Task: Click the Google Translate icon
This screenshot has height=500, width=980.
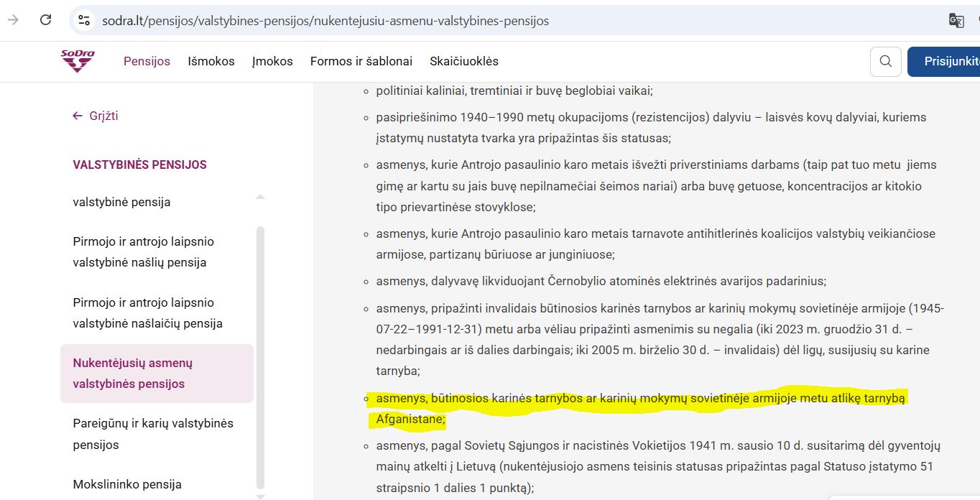Action: click(956, 21)
